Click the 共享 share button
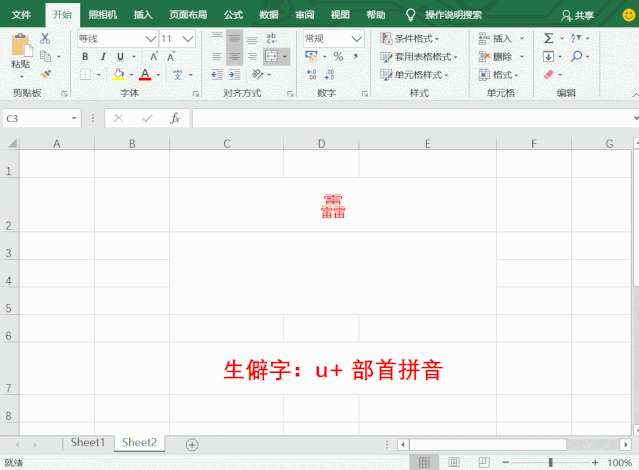This screenshot has width=639, height=470. click(577, 15)
